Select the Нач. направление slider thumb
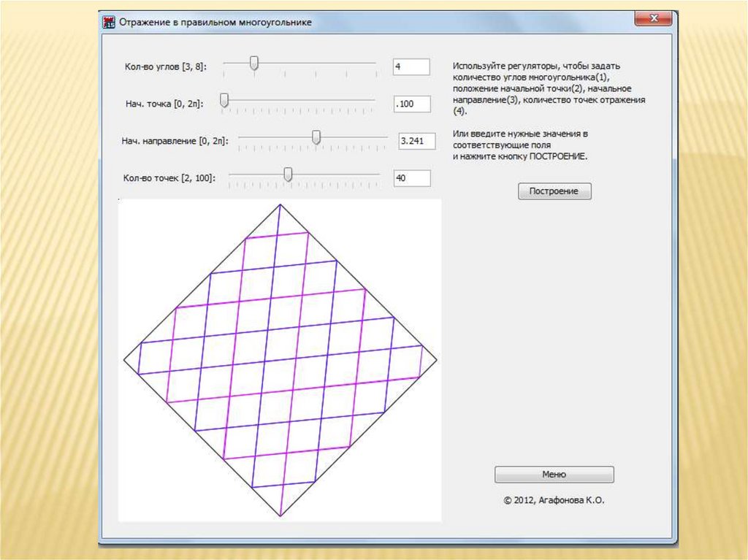 pyautogui.click(x=316, y=137)
